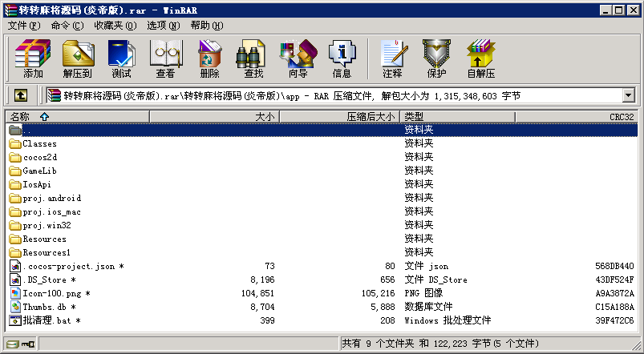Run the 测试 (Test) archive tool
The width and height of the screenshot is (644, 354).
121,58
